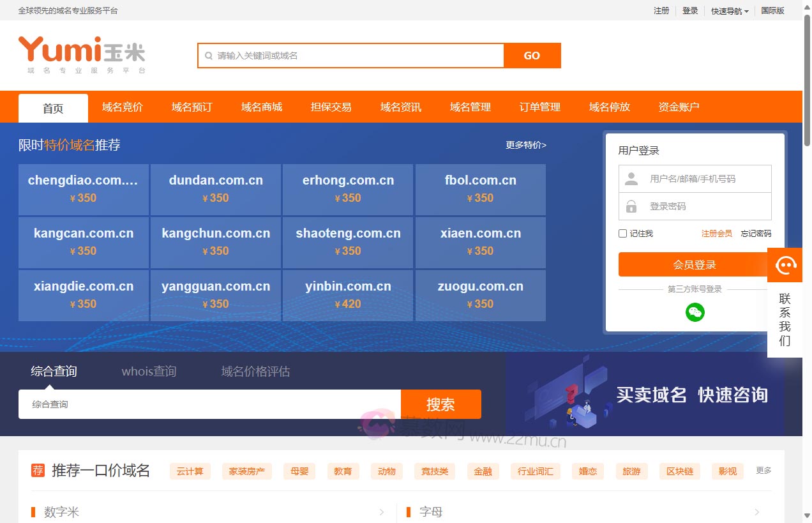Screen dimensions: 812x523
Task: Click the 荐 badge beside 推荐一口价域名
Action: tap(38, 469)
